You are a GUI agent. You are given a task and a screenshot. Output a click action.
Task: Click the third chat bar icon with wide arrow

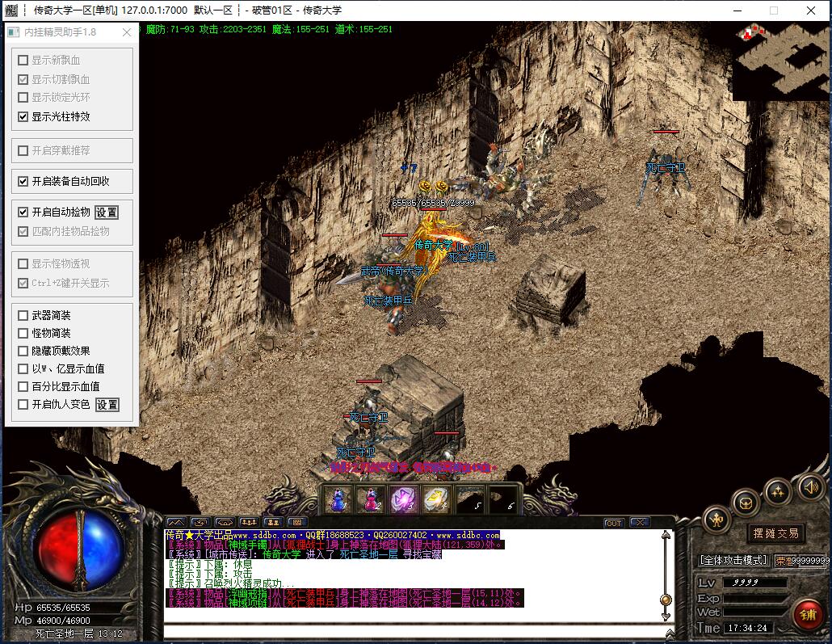pos(225,523)
